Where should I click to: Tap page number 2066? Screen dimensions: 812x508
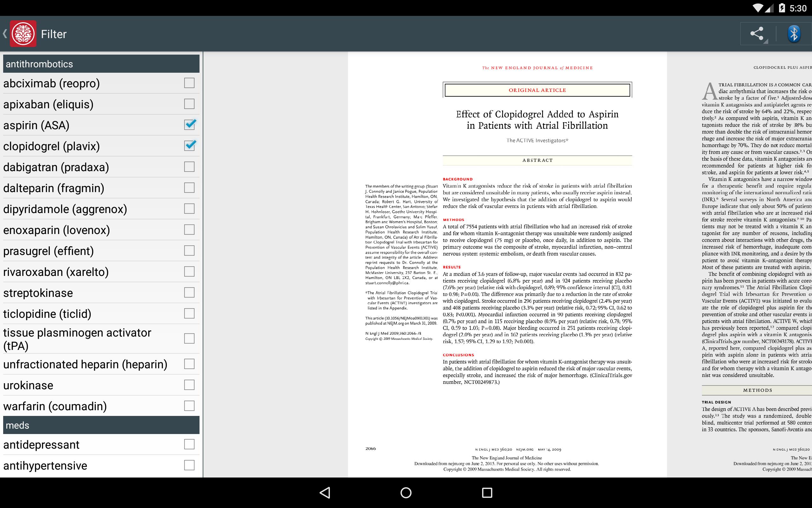[370, 449]
